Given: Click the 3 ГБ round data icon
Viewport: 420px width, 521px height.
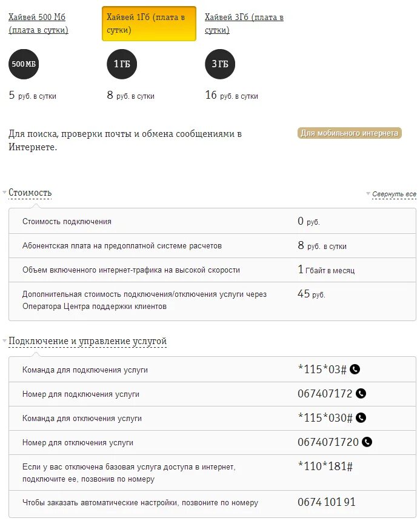Looking at the screenshot, I should click(219, 64).
